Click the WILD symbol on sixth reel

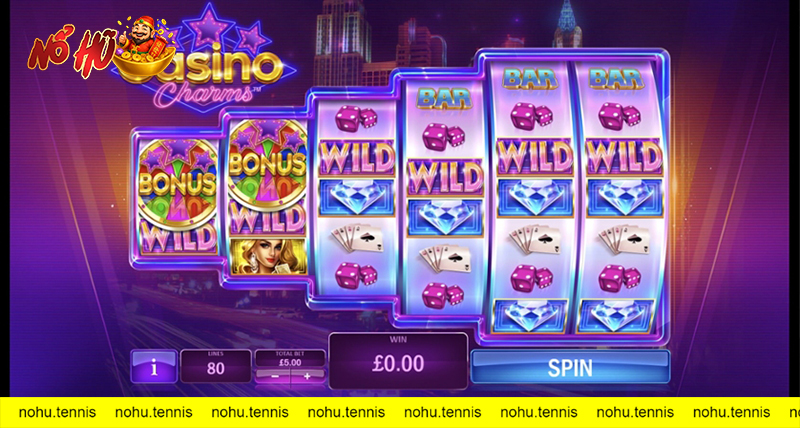pos(623,156)
